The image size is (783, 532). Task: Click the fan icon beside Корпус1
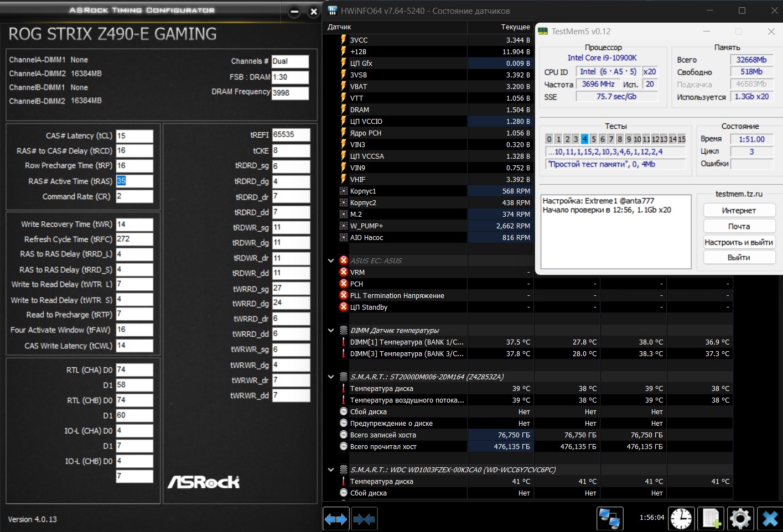[x=344, y=191]
